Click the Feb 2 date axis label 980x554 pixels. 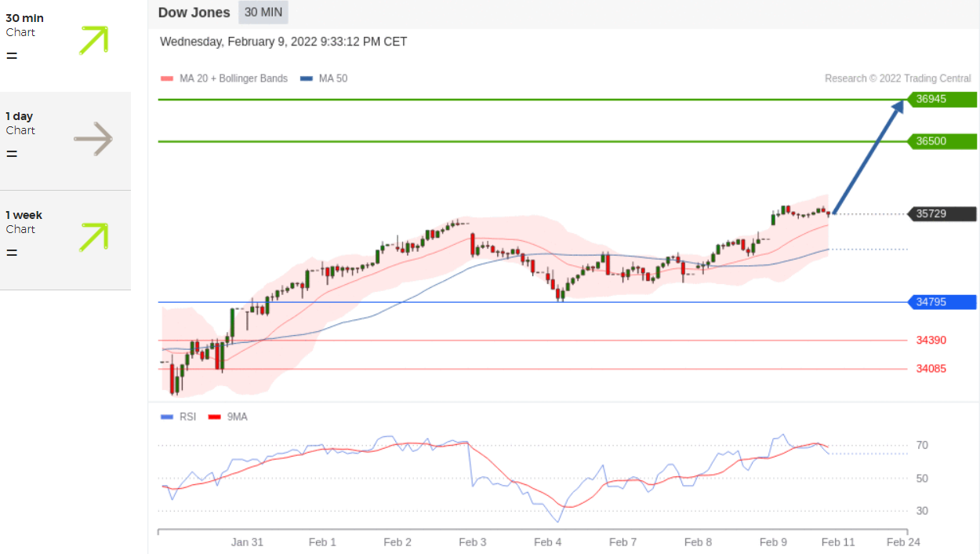pyautogui.click(x=397, y=542)
